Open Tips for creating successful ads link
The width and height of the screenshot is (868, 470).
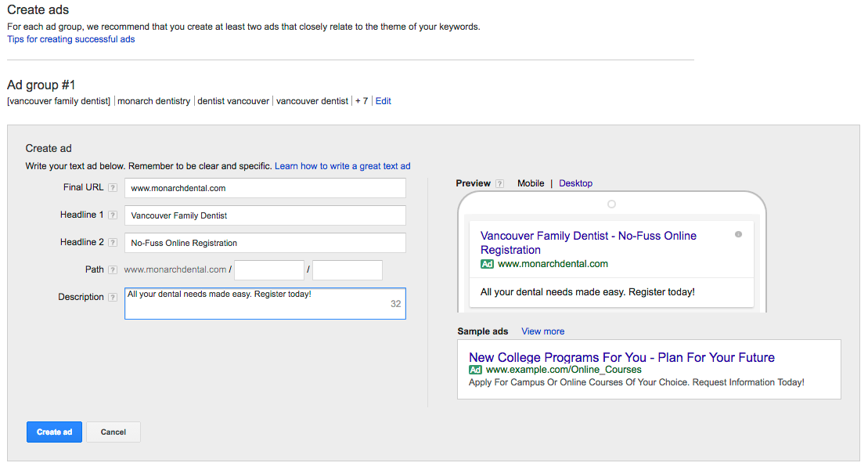[71, 39]
